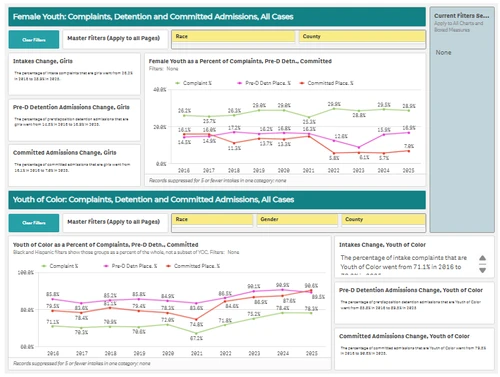Open Race filter in Female Youth section
Image resolution: width=500 pixels, height=377 pixels.
233,36
